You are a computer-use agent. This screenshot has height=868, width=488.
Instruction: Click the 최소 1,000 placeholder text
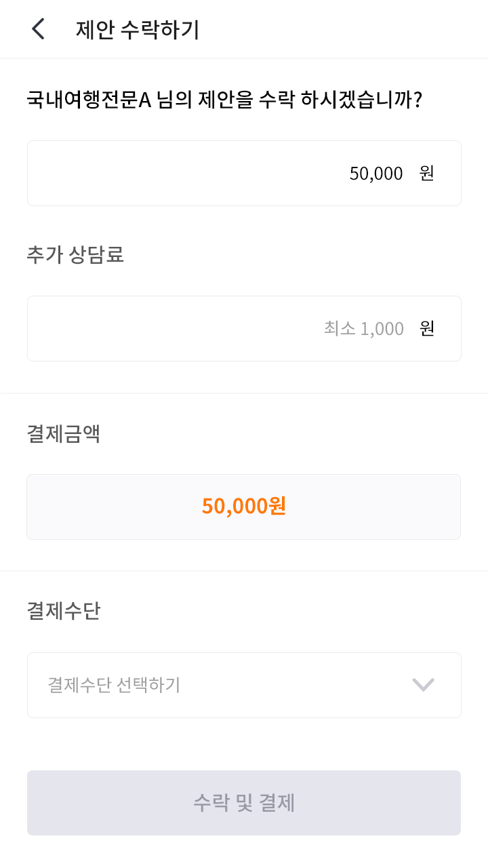pos(364,329)
